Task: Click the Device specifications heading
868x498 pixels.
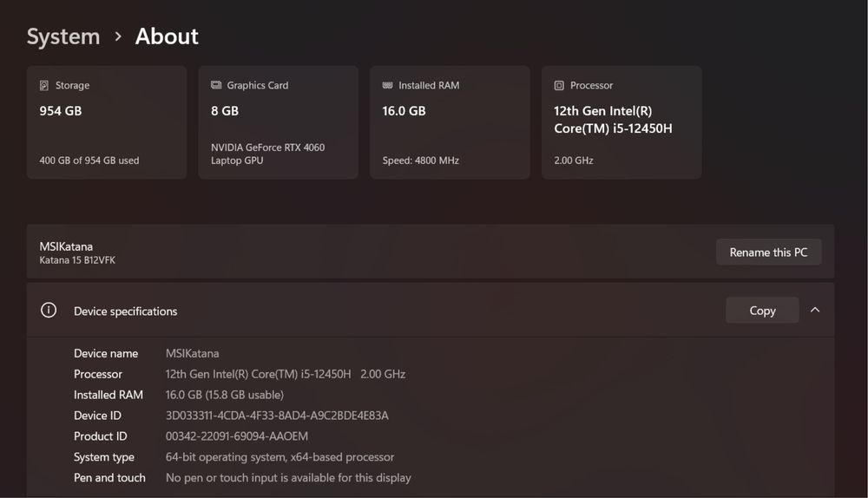Action: pyautogui.click(x=126, y=311)
